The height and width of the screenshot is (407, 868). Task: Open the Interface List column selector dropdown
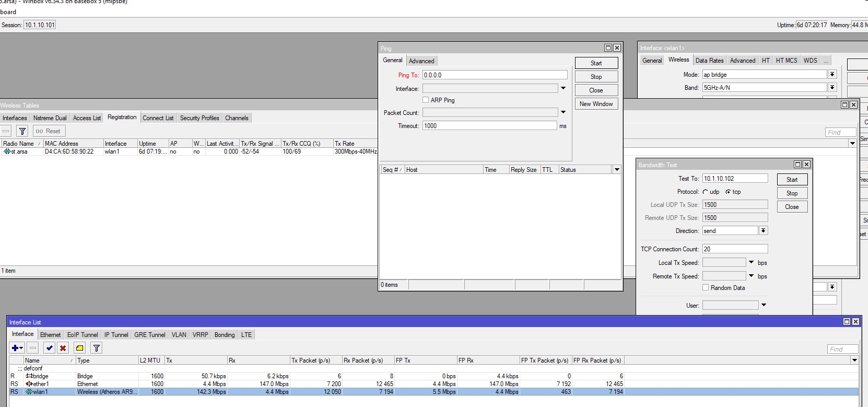coord(855,361)
